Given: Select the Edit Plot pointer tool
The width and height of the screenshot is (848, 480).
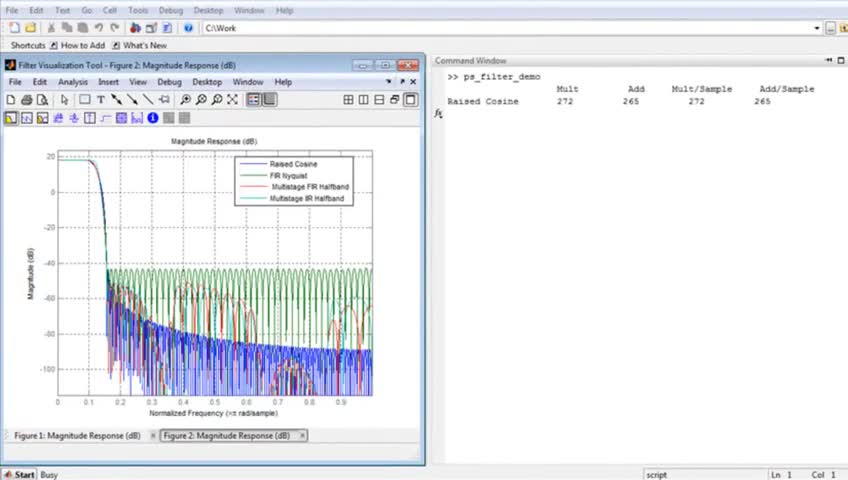Looking at the screenshot, I should 64,99.
